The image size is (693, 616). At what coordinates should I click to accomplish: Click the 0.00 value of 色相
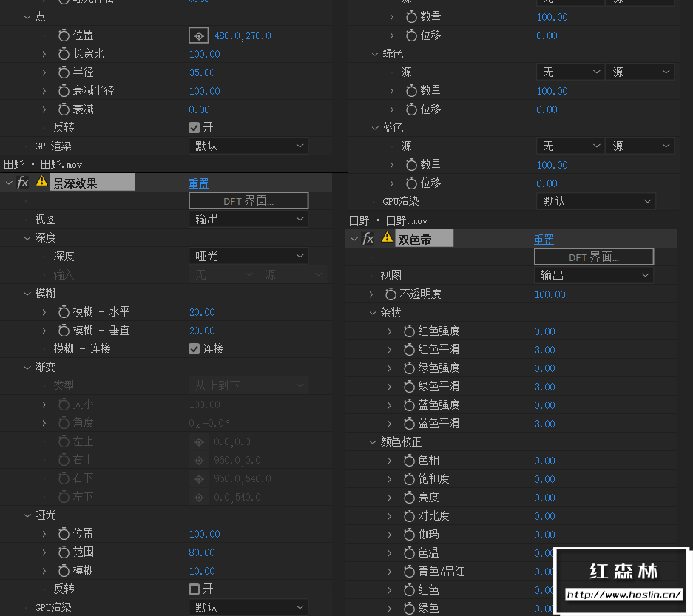pyautogui.click(x=545, y=461)
